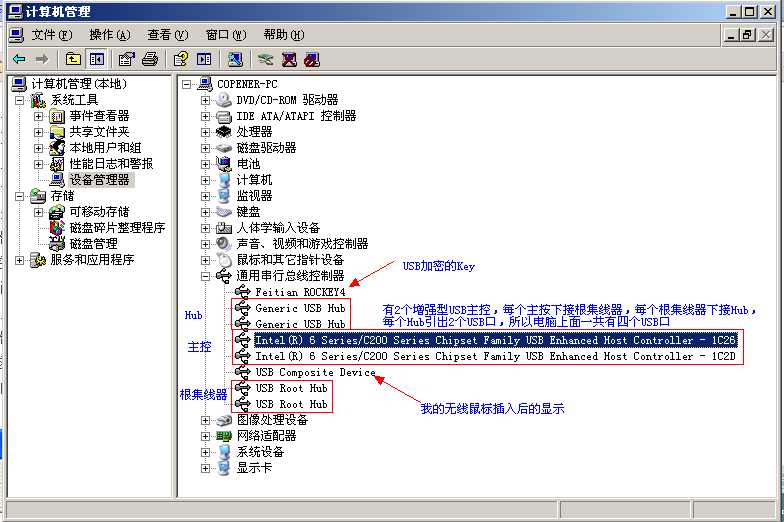This screenshot has width=784, height=522.
Task: Collapse the 存储 tree node
Action: click(x=19, y=196)
